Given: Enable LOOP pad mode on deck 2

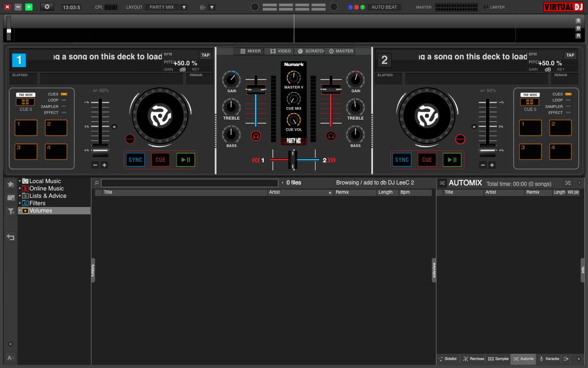Looking at the screenshot, I should pos(568,100).
